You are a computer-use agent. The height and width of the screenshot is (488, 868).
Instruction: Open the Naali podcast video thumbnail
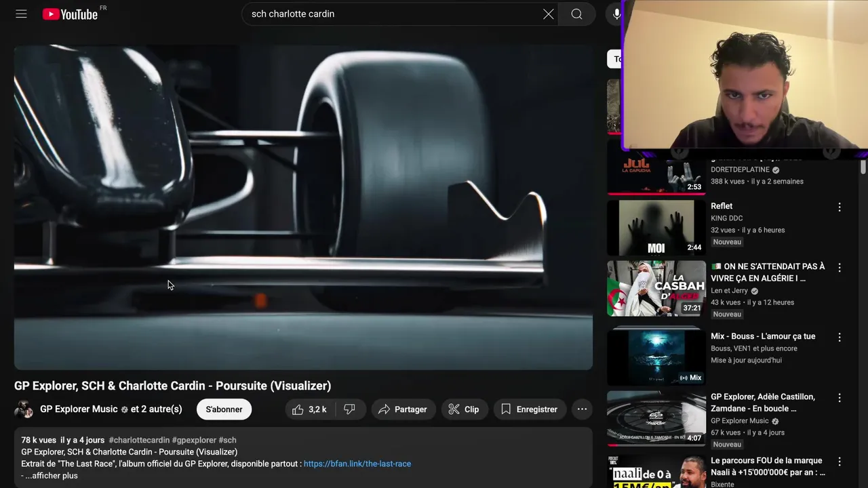pyautogui.click(x=657, y=471)
